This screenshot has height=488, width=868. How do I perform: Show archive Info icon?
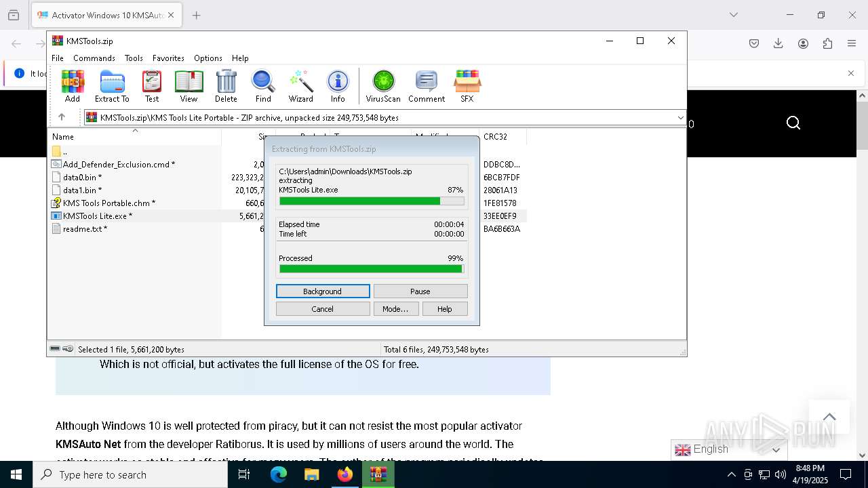pyautogui.click(x=338, y=86)
